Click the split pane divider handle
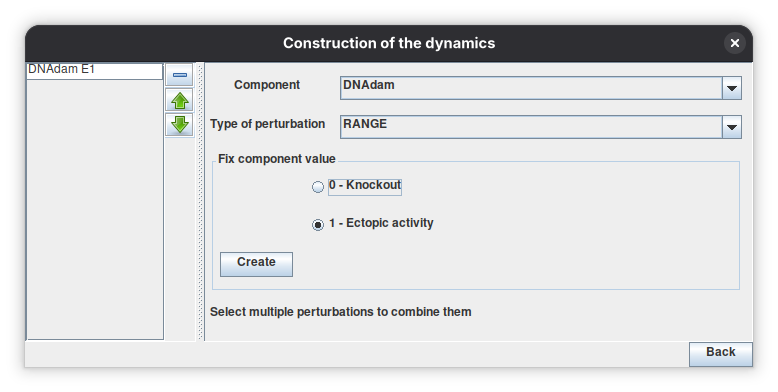Viewport: 778px width, 392px height. click(201, 201)
